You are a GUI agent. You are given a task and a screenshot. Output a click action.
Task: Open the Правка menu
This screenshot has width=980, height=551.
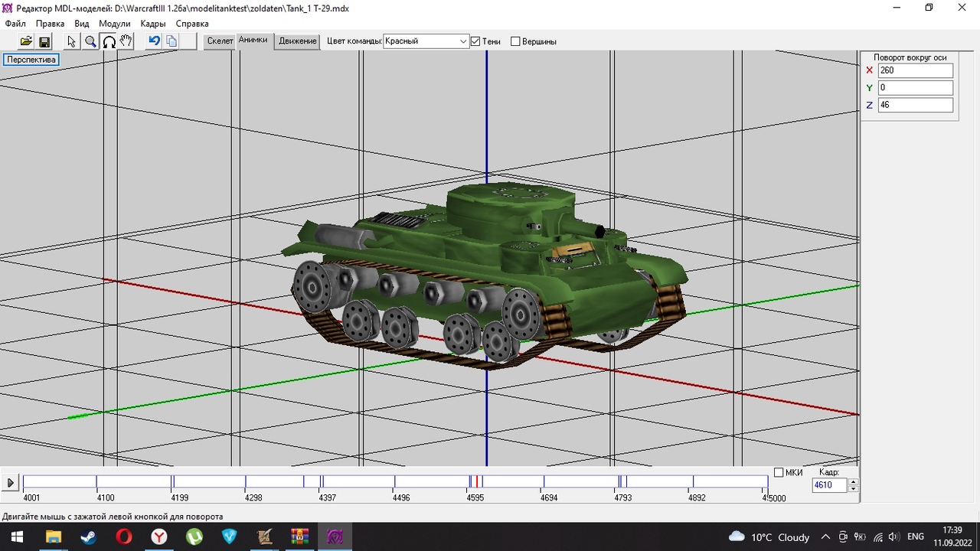tap(51, 24)
